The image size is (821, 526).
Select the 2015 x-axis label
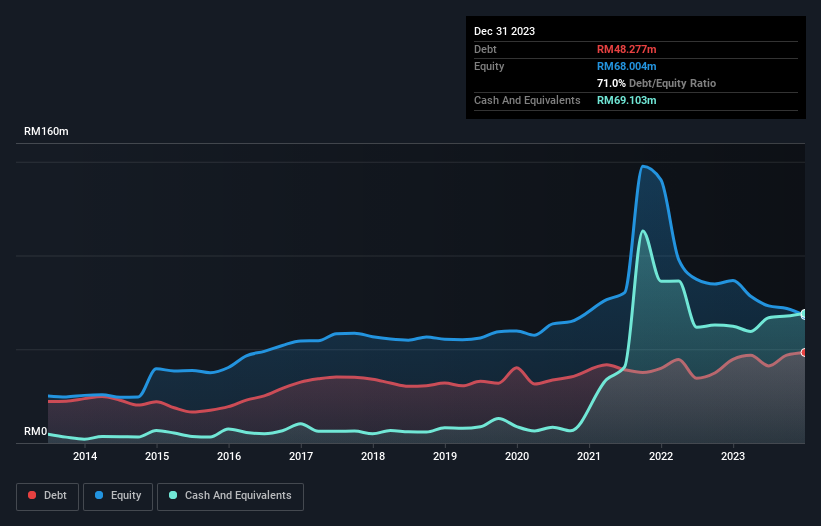click(157, 456)
